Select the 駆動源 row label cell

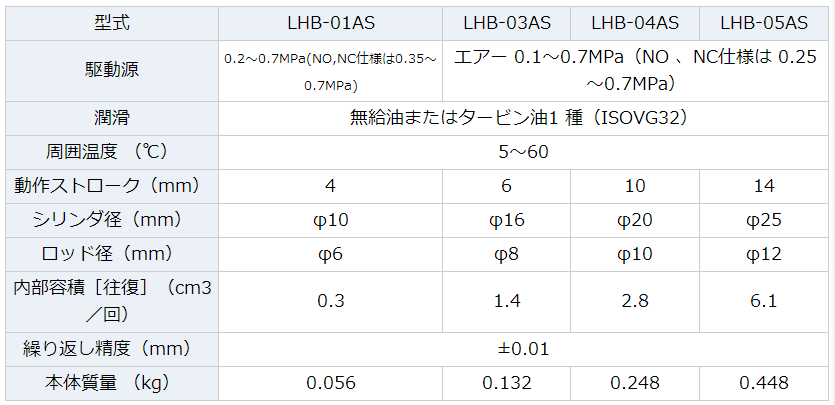[x=112, y=71]
